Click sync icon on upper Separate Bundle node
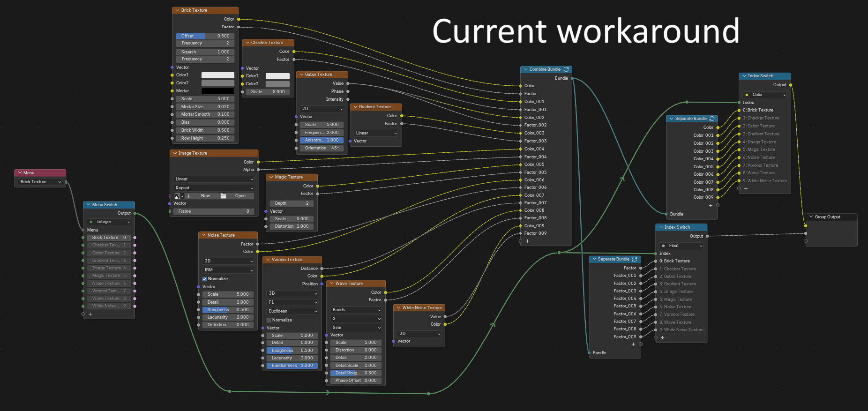This screenshot has width=868, height=411. (712, 119)
